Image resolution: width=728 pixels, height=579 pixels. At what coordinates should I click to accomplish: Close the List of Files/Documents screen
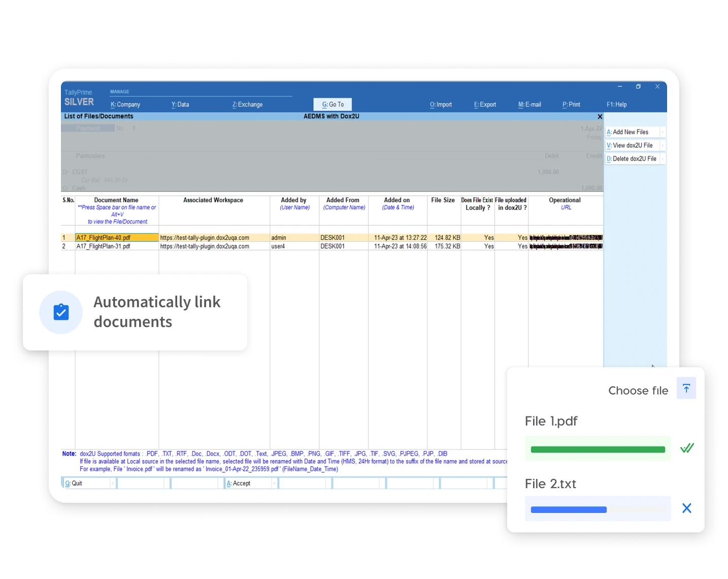coord(600,116)
